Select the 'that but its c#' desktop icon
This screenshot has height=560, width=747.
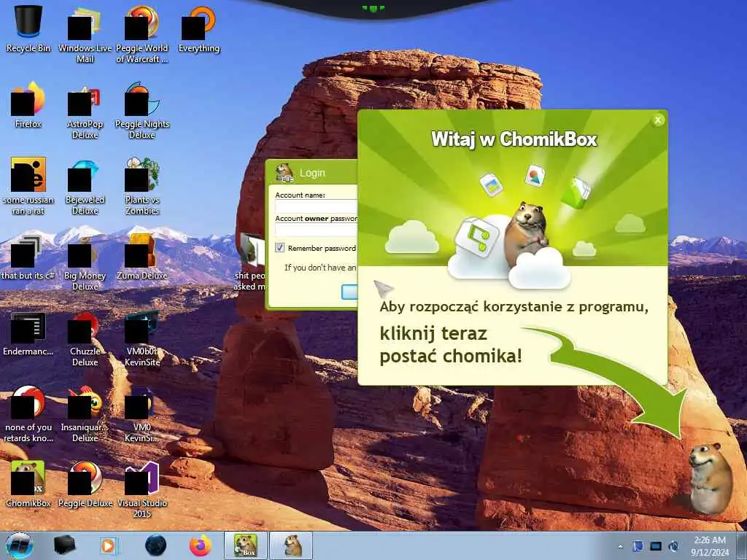click(x=28, y=257)
